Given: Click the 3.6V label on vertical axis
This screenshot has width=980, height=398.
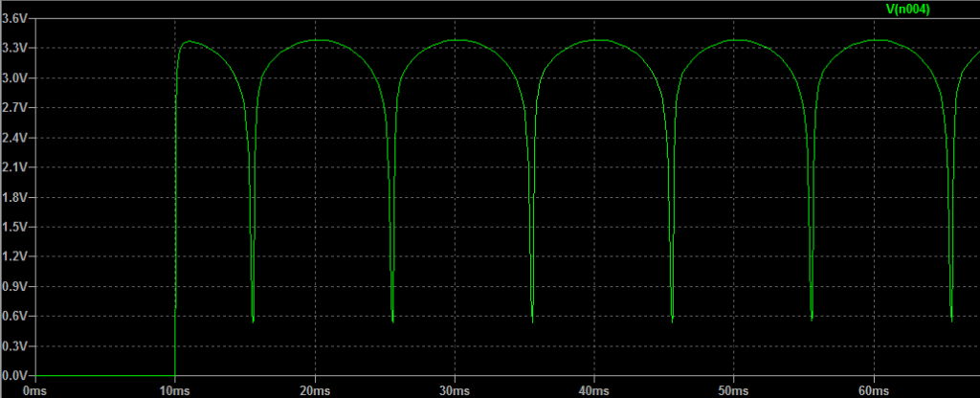Looking at the screenshot, I should (14, 18).
